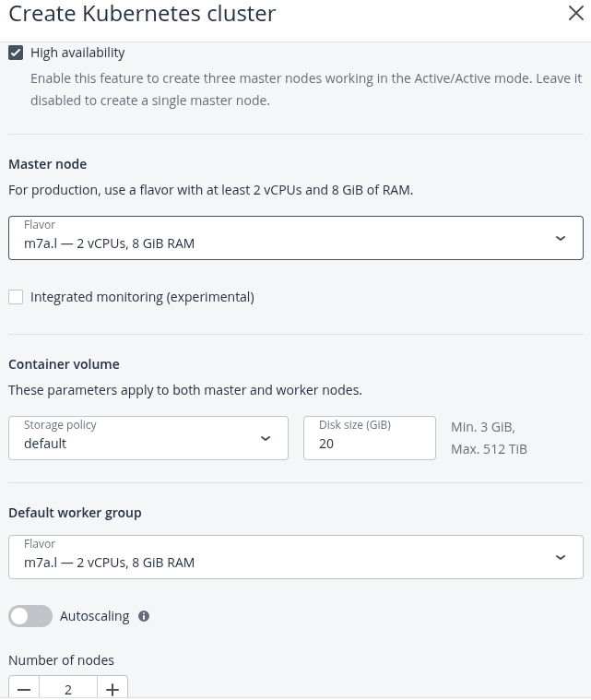Click the default storage policy value text
Screen dimensions: 591x700
(x=45, y=444)
